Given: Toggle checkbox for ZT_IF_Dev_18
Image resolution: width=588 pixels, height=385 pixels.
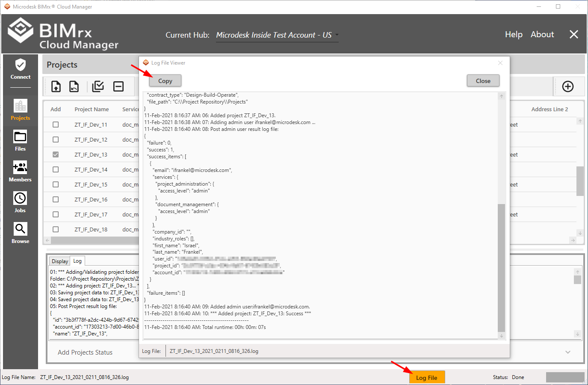Looking at the screenshot, I should (x=56, y=229).
